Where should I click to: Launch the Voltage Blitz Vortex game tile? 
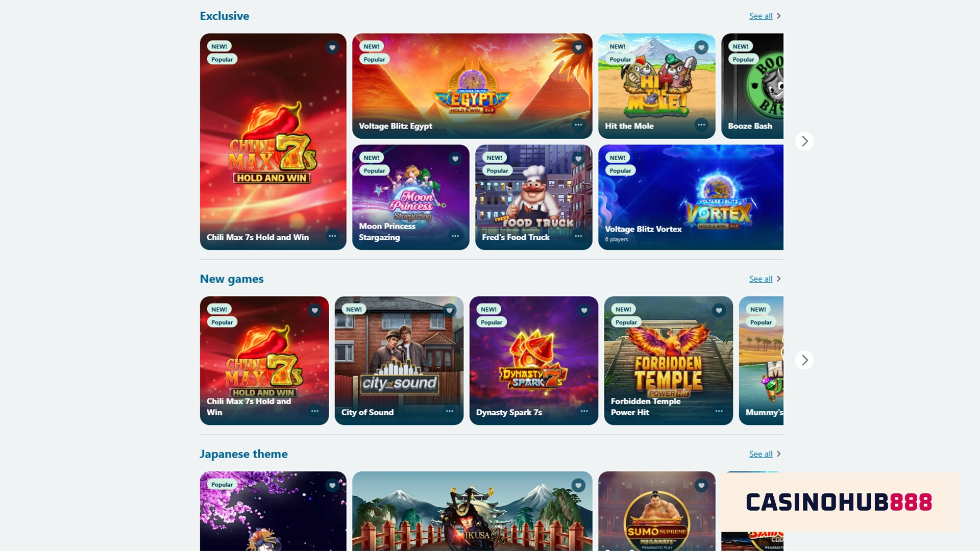click(x=691, y=197)
